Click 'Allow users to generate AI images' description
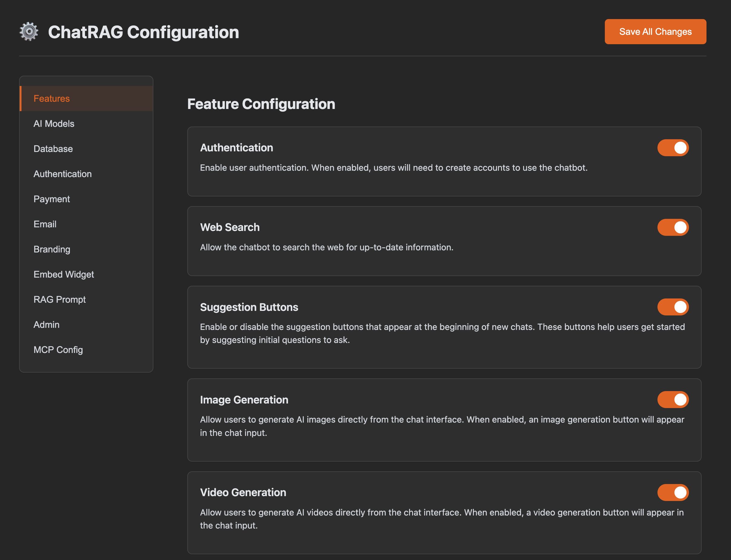 (442, 426)
